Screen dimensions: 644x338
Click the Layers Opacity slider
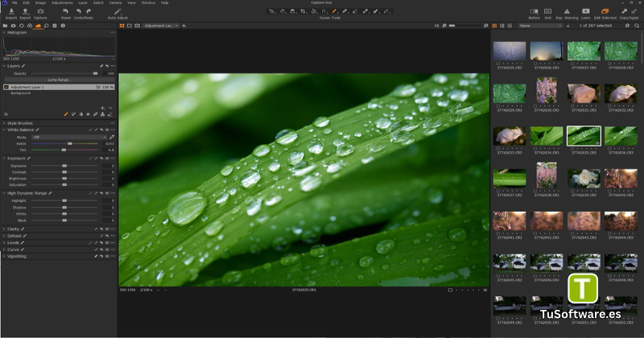pos(64,73)
